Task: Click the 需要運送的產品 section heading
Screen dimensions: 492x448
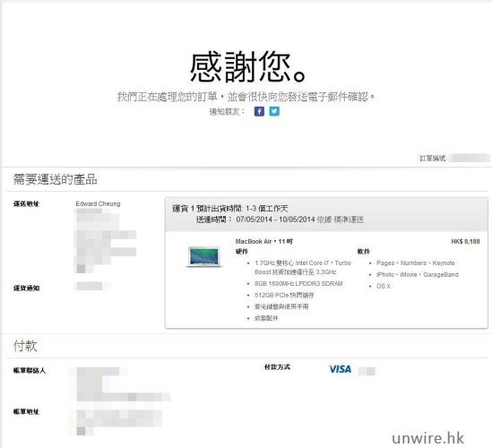Action: pos(56,179)
